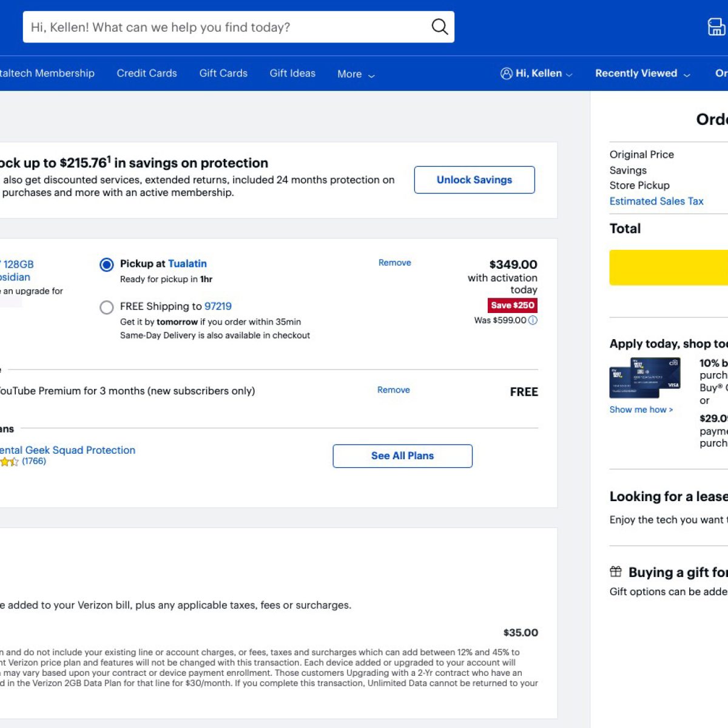The height and width of the screenshot is (728, 728).
Task: Expand the Recently Viewed dropdown
Action: (642, 73)
